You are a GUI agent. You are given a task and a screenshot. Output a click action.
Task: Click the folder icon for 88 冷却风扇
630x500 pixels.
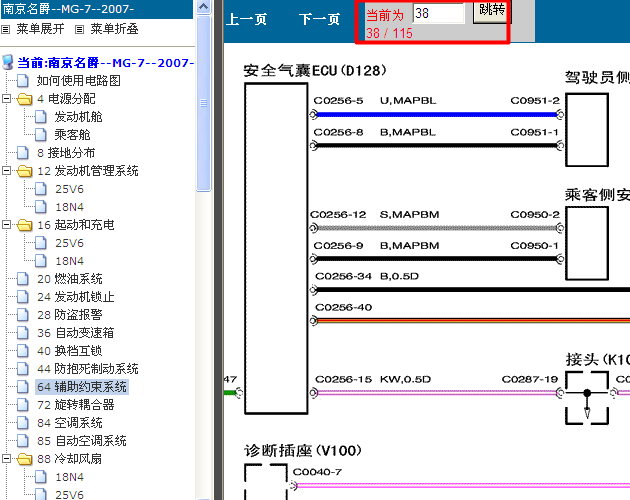(x=25, y=459)
